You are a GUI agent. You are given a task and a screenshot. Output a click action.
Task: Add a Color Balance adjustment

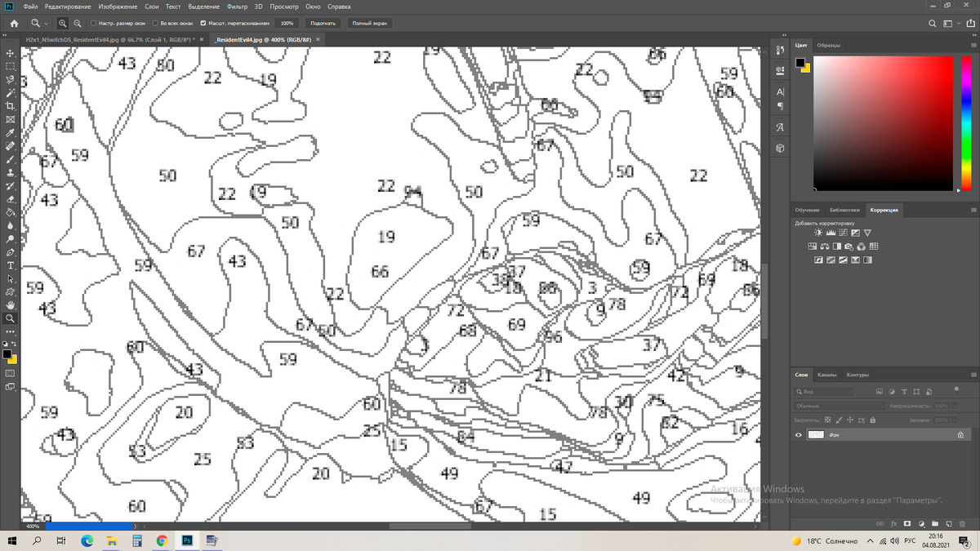(825, 247)
